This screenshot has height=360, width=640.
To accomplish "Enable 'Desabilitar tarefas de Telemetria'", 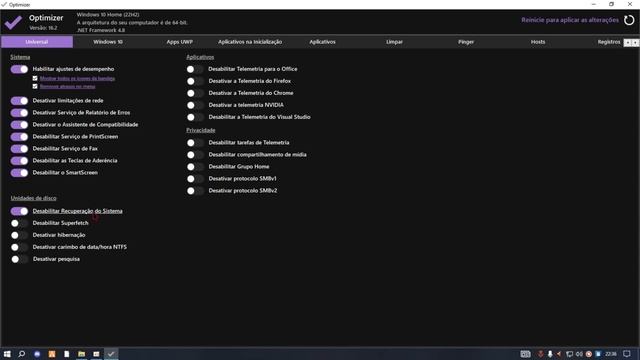I will [195, 143].
